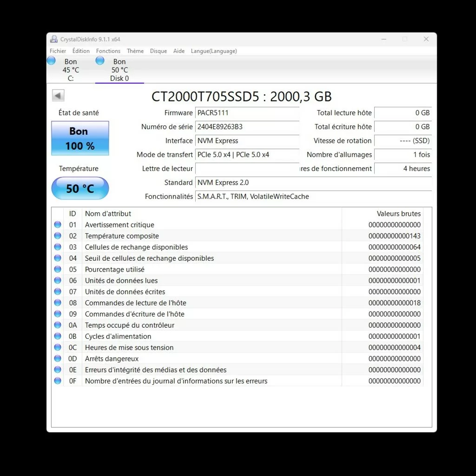This screenshot has height=476, width=476.
Task: Open the Aide menu
Action: click(x=179, y=51)
